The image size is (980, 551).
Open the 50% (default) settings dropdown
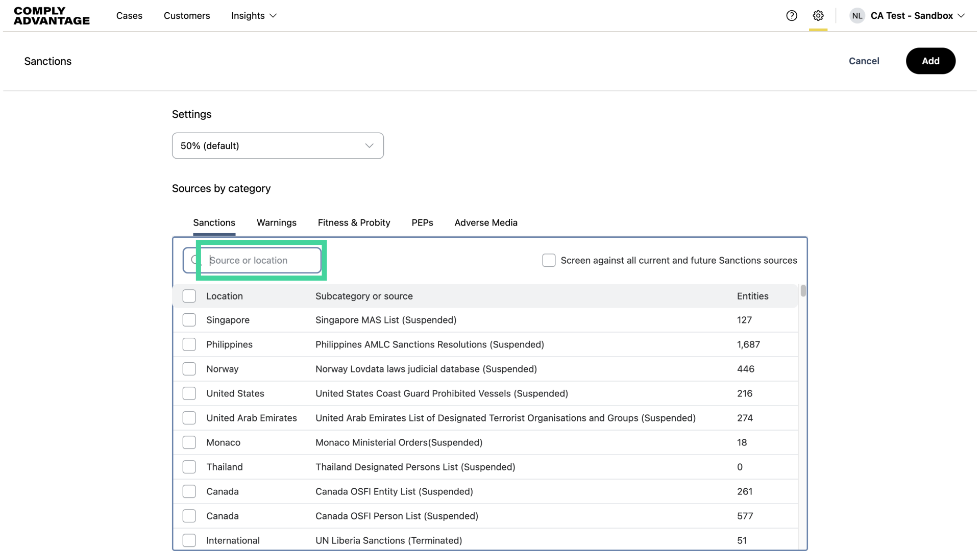coord(278,146)
